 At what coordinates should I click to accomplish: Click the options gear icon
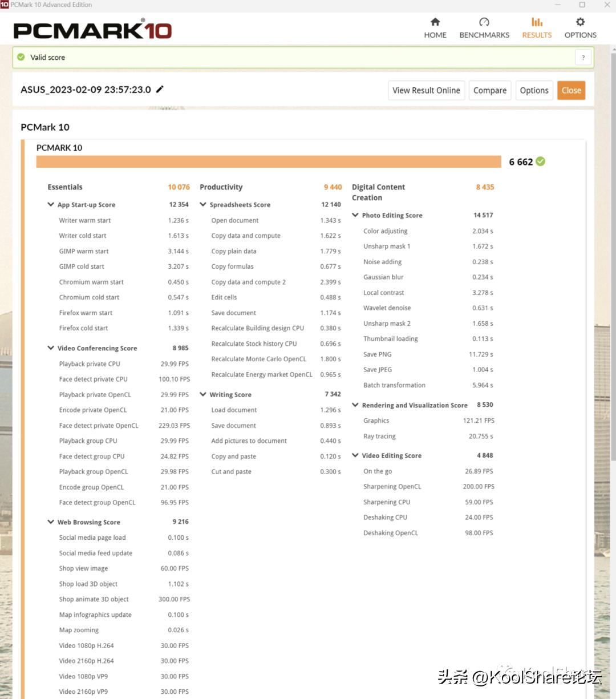pyautogui.click(x=580, y=22)
